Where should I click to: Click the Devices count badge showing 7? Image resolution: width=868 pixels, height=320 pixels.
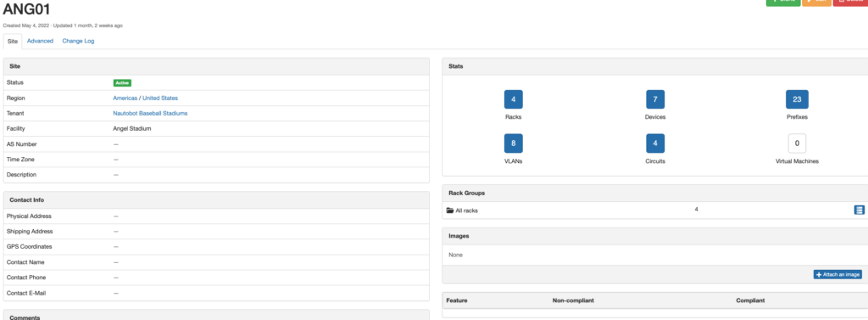[x=655, y=99]
